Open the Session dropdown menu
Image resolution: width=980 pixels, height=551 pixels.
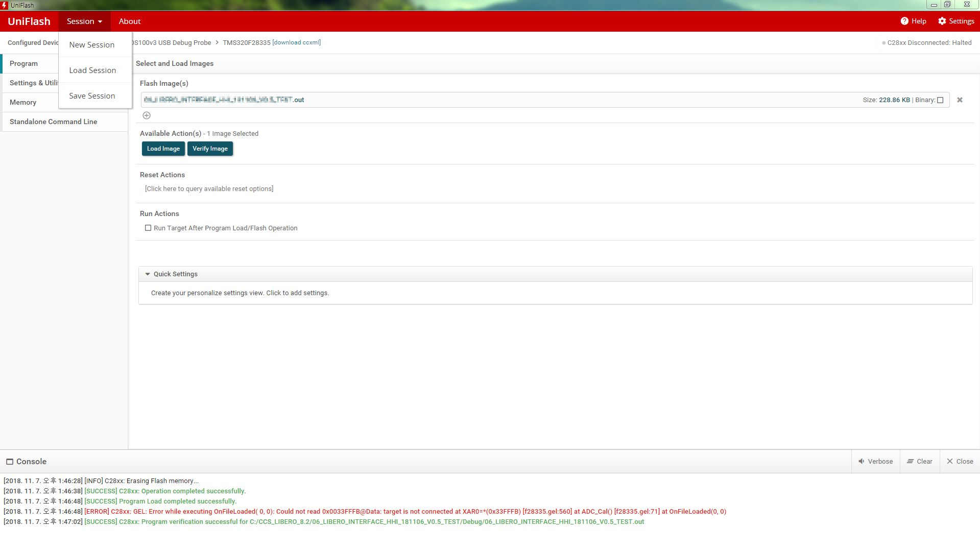pos(84,21)
